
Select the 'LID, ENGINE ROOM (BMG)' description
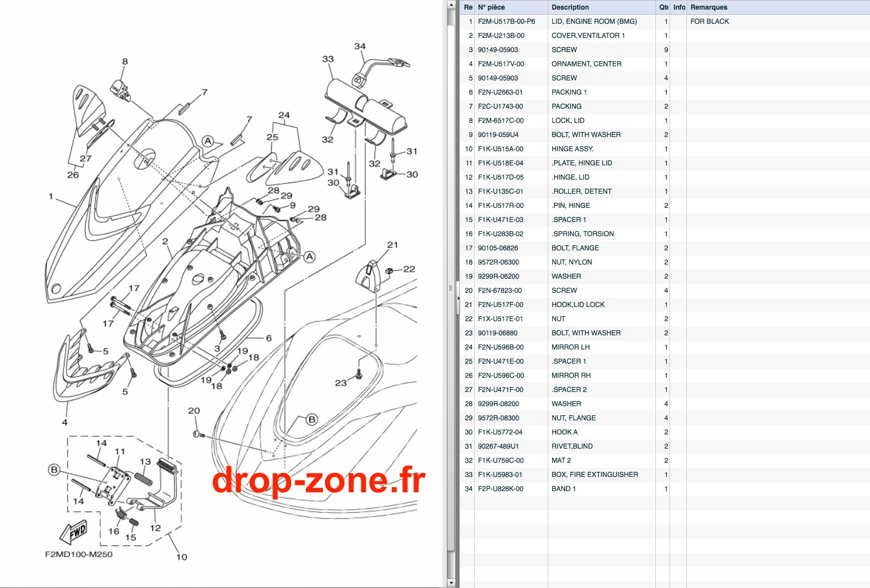(x=594, y=22)
